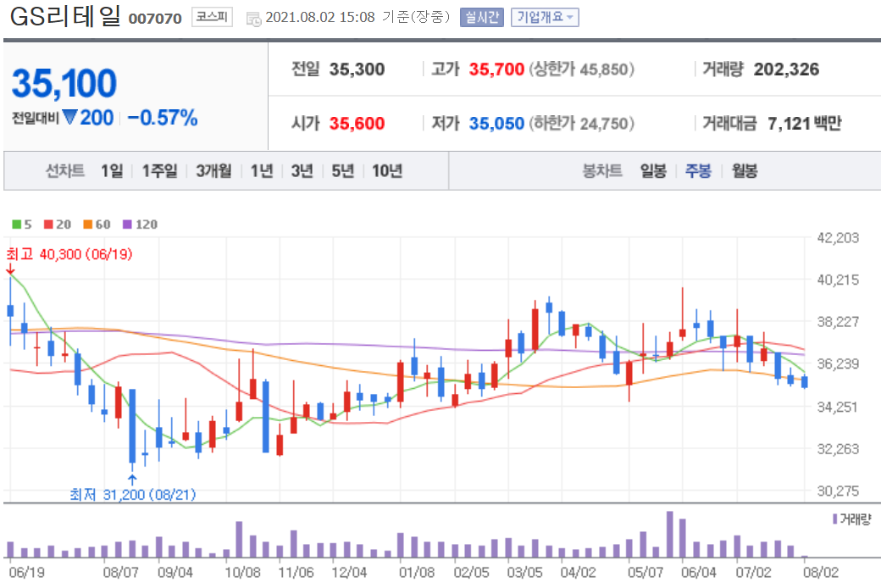Click the 전일 value 35,300
This screenshot has width=881, height=588.
coord(357,69)
